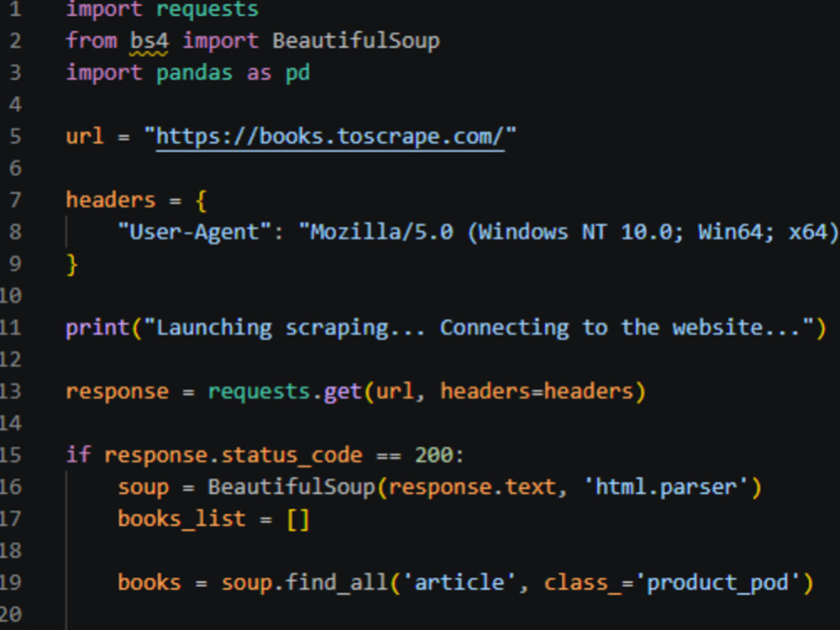
Task: Click the "User-Agent" dictionary key
Action: [195, 232]
